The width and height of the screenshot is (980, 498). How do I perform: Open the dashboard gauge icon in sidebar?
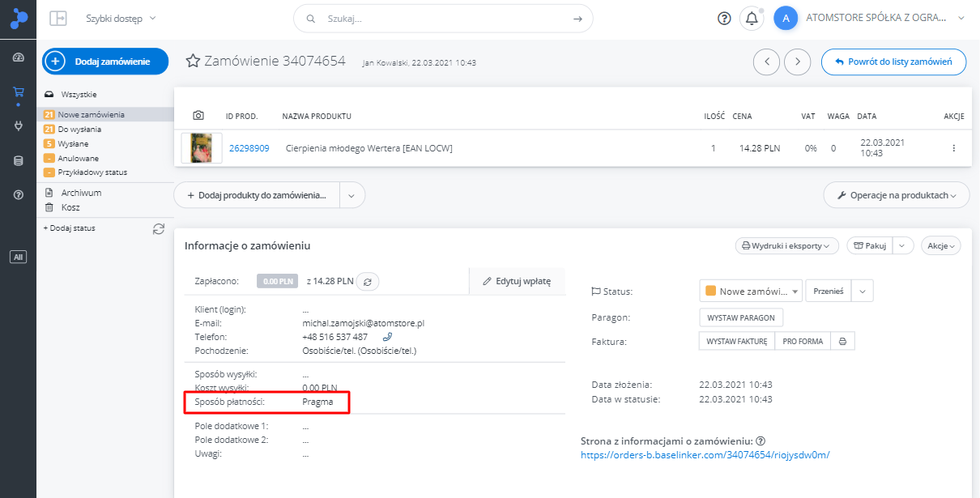click(18, 57)
